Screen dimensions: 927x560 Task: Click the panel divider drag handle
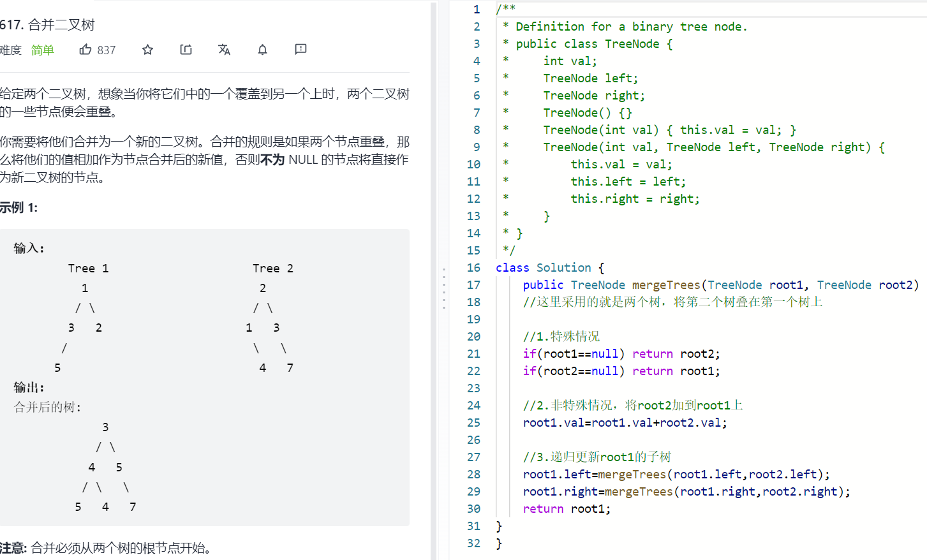click(444, 288)
